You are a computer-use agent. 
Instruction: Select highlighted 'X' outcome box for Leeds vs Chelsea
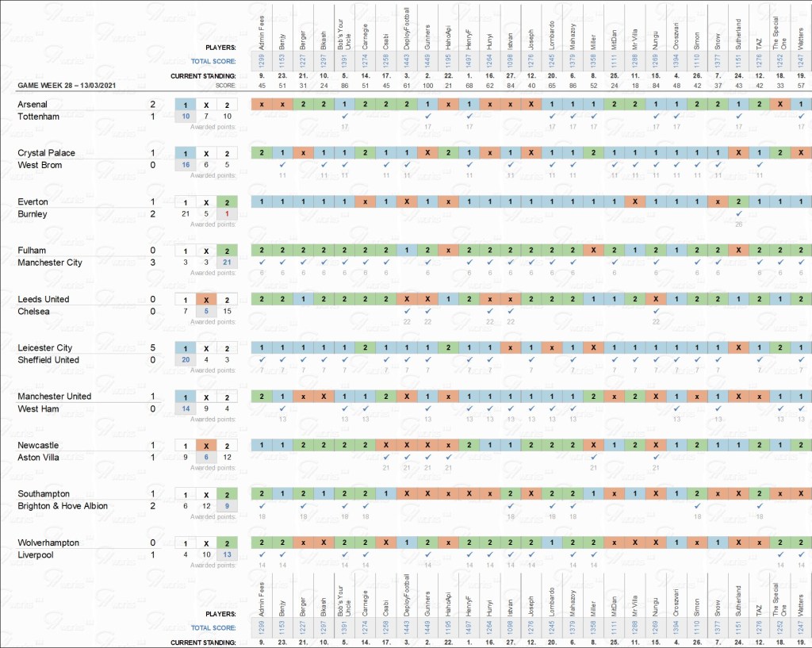point(206,300)
